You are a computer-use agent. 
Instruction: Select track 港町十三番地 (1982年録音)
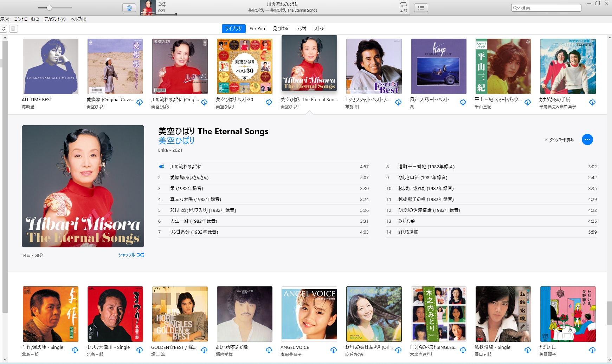click(x=491, y=167)
